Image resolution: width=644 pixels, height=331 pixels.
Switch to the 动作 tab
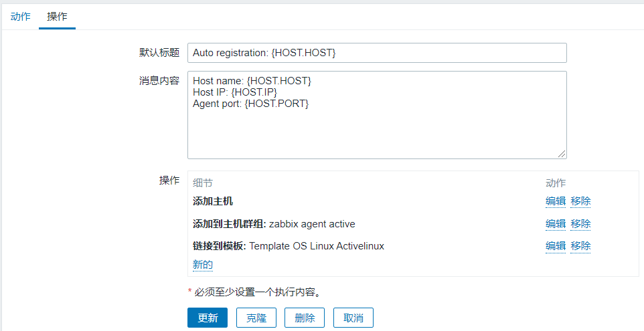pos(20,17)
